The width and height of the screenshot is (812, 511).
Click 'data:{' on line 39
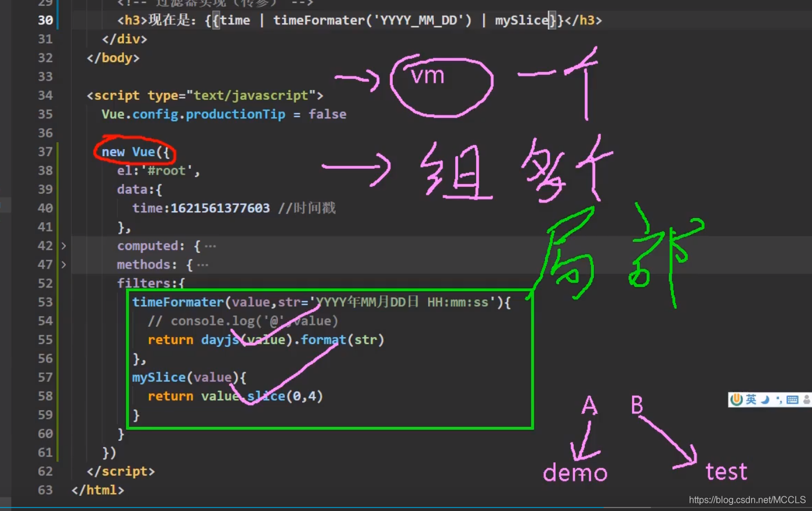(140, 190)
